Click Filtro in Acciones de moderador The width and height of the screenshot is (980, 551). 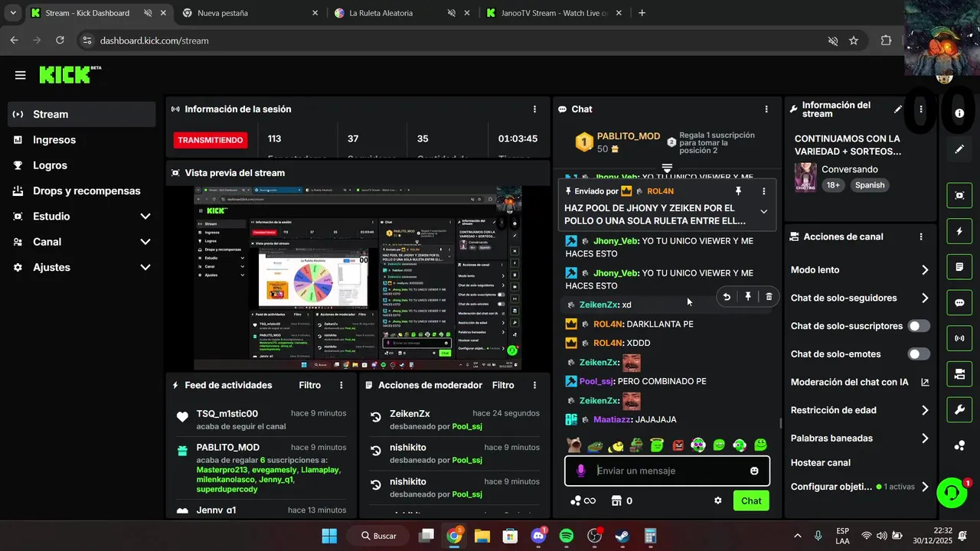point(503,385)
